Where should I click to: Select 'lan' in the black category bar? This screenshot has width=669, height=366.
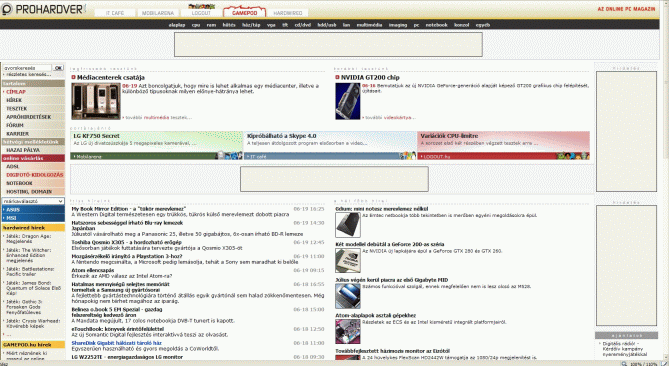(x=346, y=25)
